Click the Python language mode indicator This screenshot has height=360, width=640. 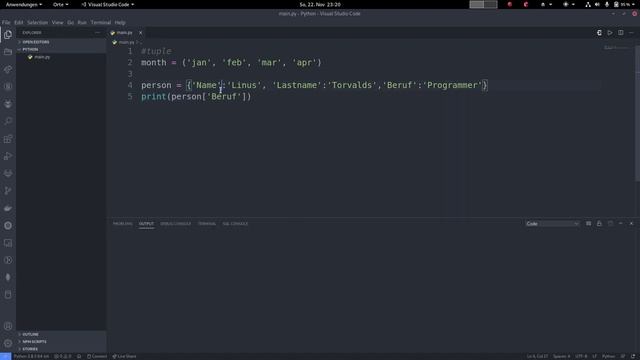tap(608, 356)
